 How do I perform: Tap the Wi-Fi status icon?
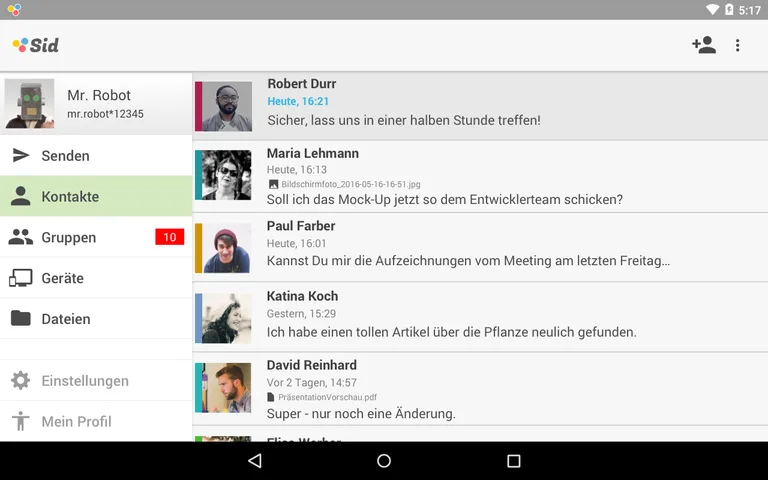pos(713,9)
